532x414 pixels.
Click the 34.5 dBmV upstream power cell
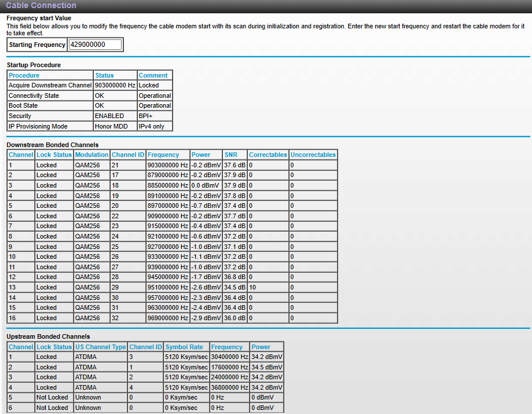[266, 367]
